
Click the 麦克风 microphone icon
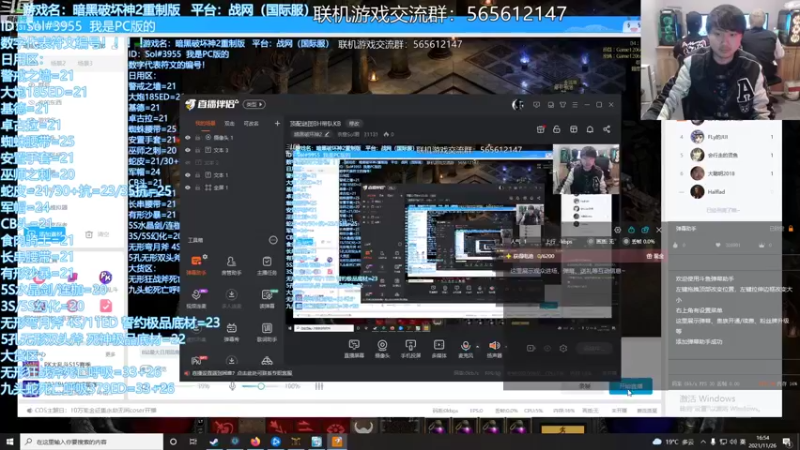tap(465, 346)
